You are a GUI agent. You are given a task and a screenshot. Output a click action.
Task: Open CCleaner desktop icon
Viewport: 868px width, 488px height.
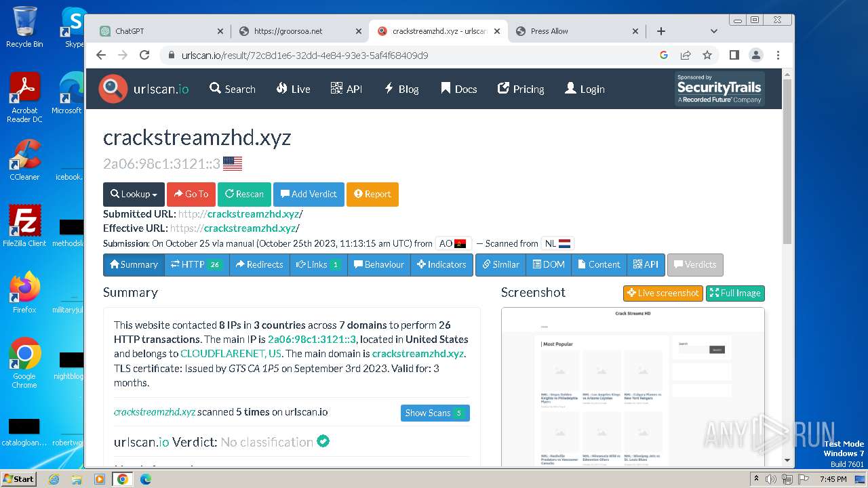(x=24, y=160)
